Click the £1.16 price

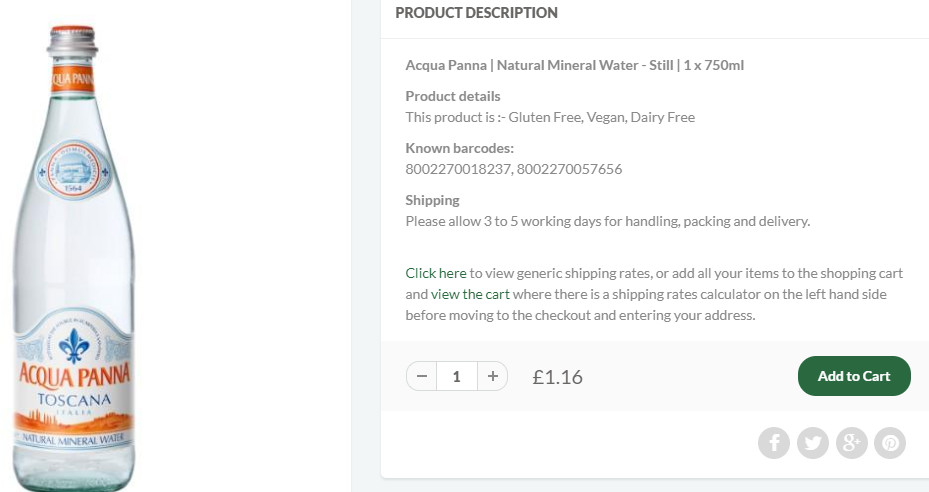point(557,377)
